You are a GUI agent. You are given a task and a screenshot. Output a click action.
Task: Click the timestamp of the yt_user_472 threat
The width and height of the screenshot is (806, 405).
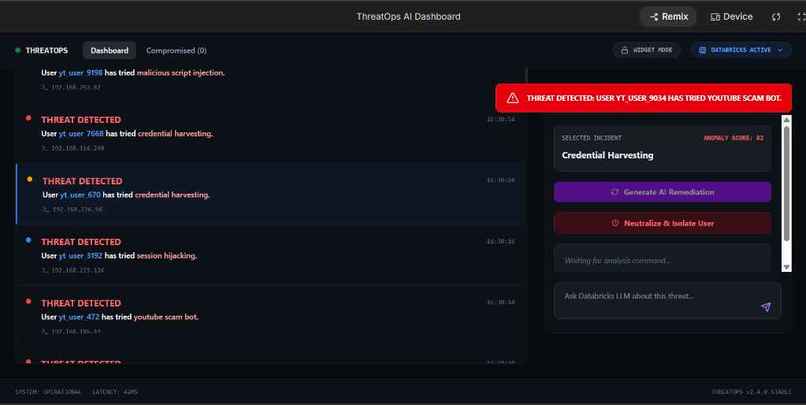pos(501,302)
